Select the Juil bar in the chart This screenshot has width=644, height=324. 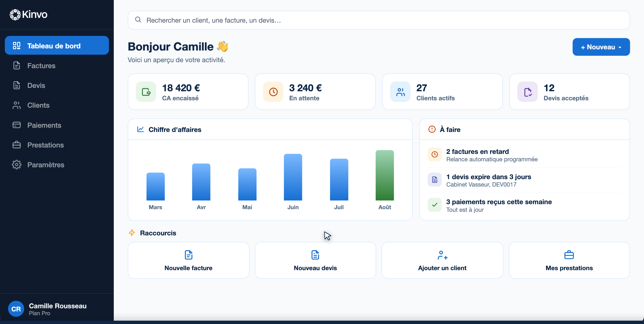339,179
